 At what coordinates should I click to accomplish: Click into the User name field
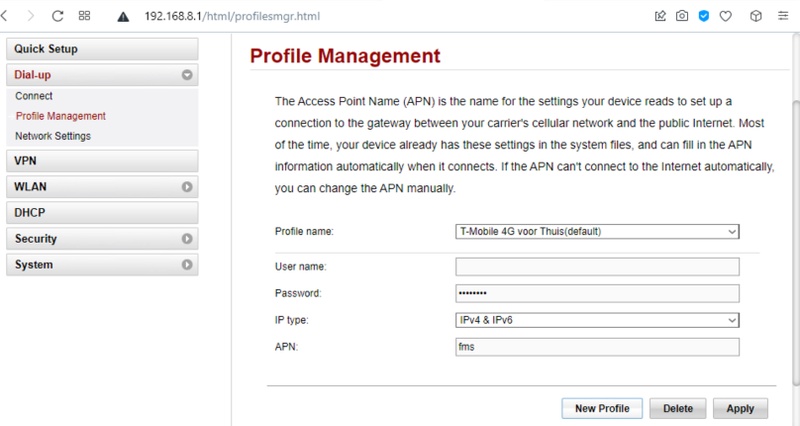(x=597, y=266)
